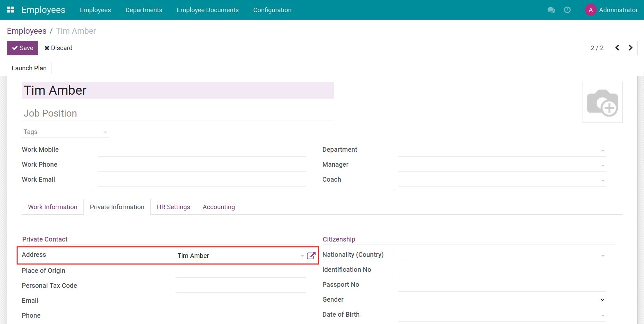Open the apps menu grid icon
This screenshot has height=324, width=644.
(x=10, y=9)
